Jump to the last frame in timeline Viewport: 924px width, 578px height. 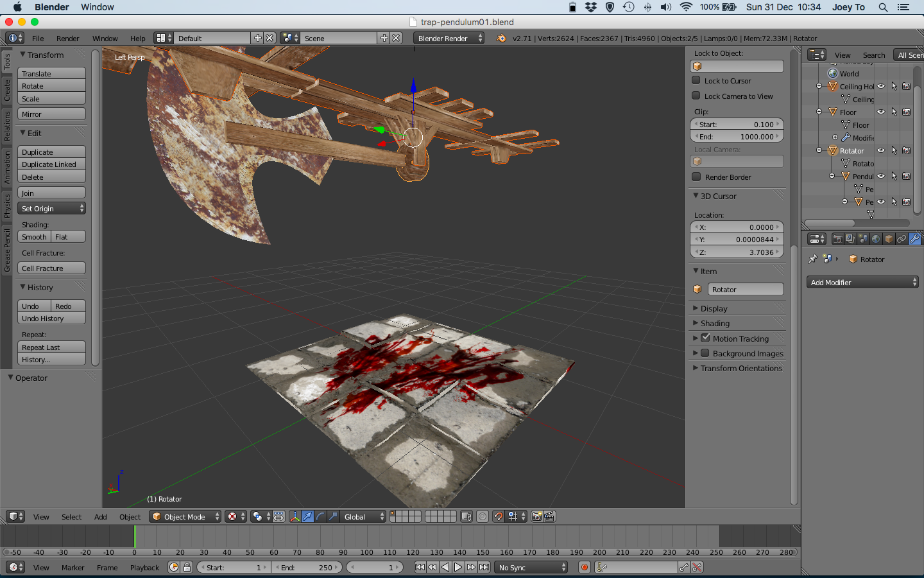click(x=484, y=567)
